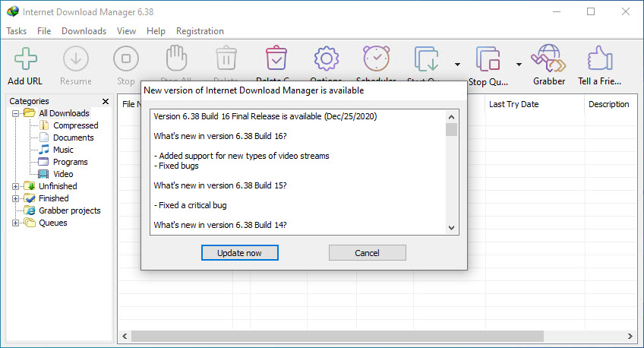Click the Description column header

pos(611,104)
